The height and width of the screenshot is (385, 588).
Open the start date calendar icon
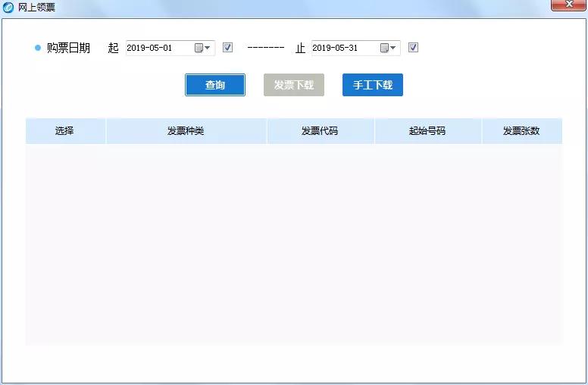click(x=199, y=48)
